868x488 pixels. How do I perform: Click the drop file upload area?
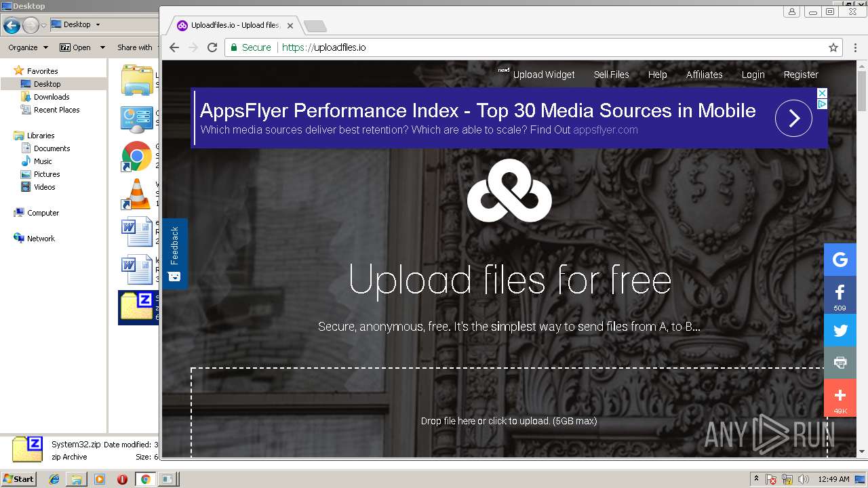(509, 413)
